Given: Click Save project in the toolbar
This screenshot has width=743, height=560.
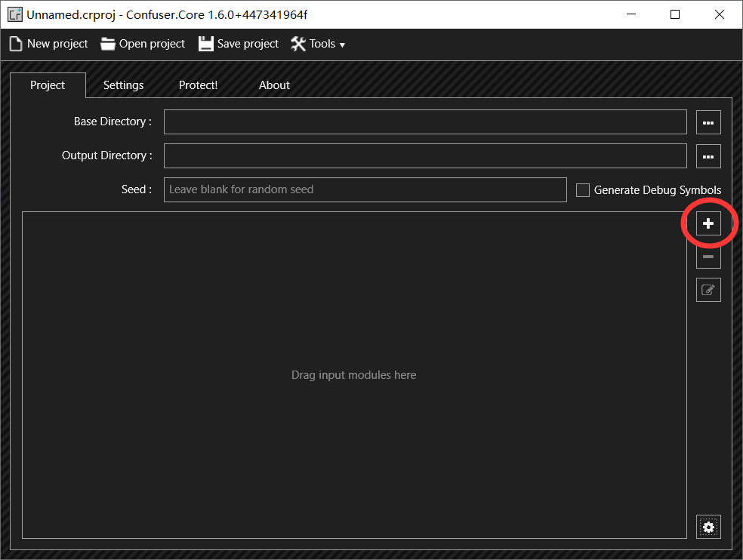Looking at the screenshot, I should coord(239,44).
